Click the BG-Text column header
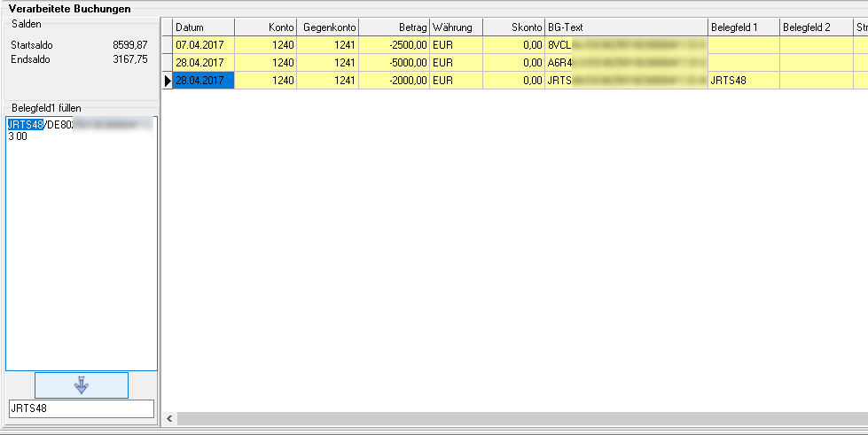 click(x=626, y=27)
